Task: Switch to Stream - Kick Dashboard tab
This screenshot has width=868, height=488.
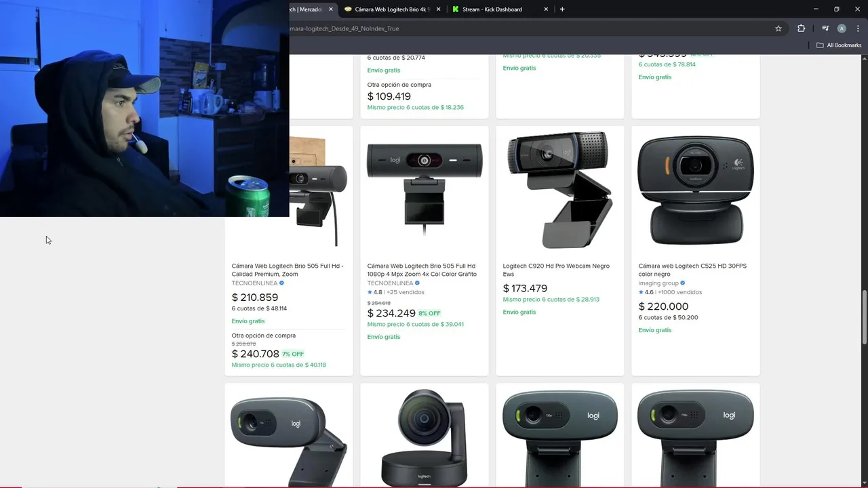Action: pyautogui.click(x=500, y=9)
